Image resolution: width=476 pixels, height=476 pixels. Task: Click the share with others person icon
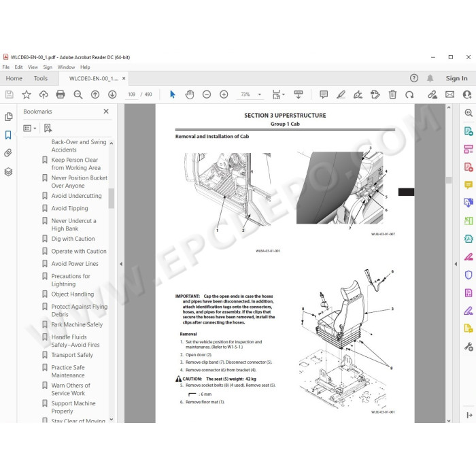point(467,95)
